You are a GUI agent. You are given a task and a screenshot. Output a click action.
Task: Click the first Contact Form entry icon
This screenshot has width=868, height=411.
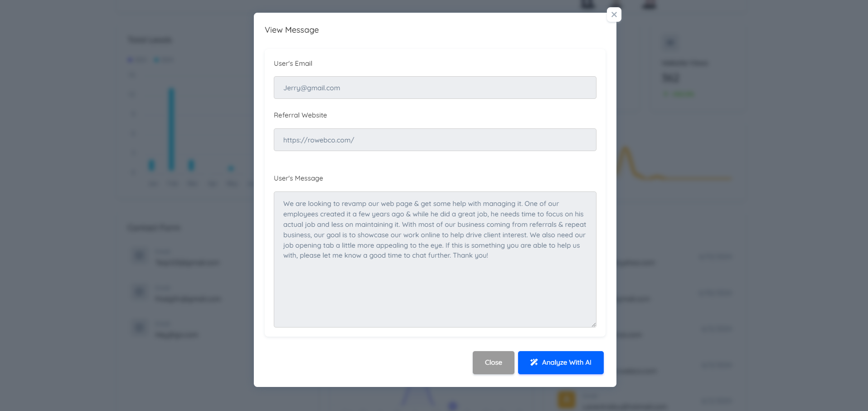pyautogui.click(x=140, y=255)
